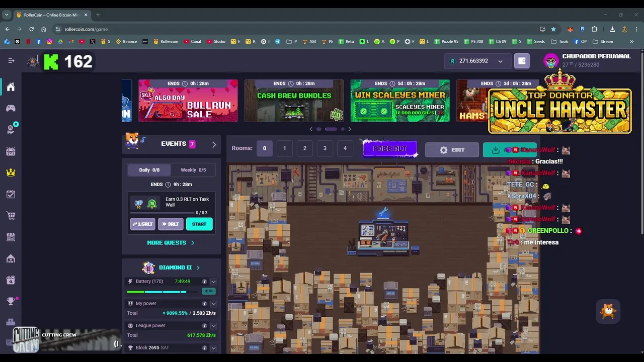644x362 pixels.
Task: Open the Win Scaleyes Miner banner
Action: click(400, 101)
